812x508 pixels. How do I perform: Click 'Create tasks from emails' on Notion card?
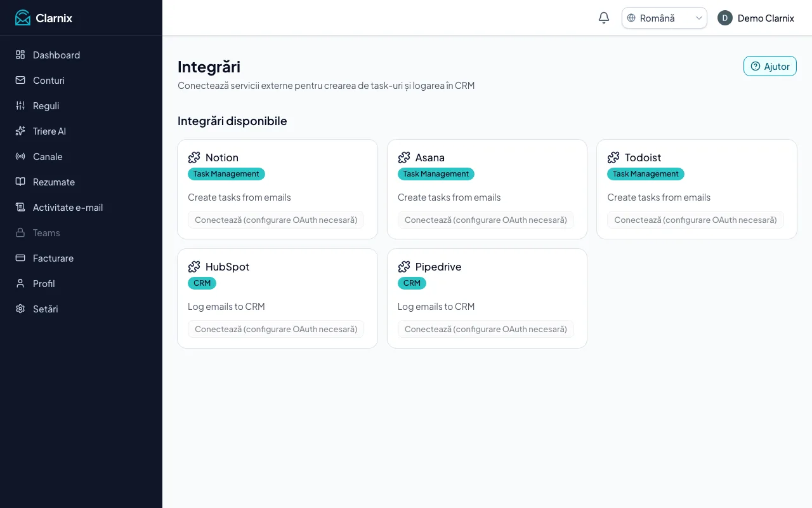[239, 197]
